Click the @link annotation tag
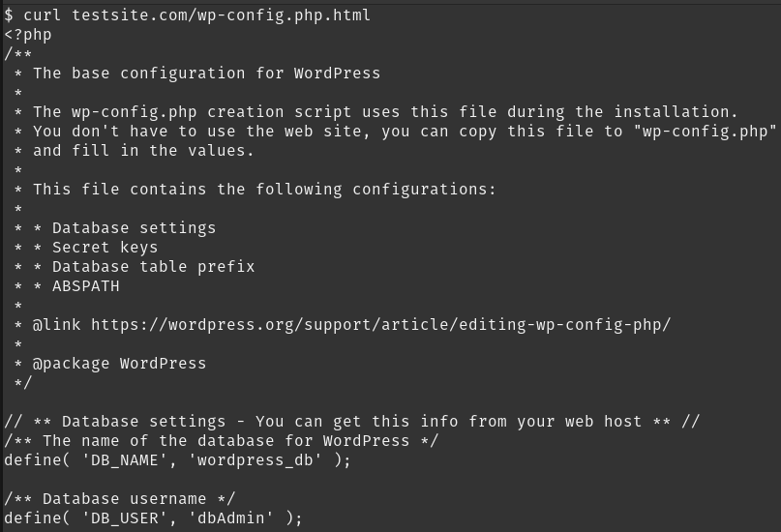Screen dimensions: 781x532 (57, 325)
